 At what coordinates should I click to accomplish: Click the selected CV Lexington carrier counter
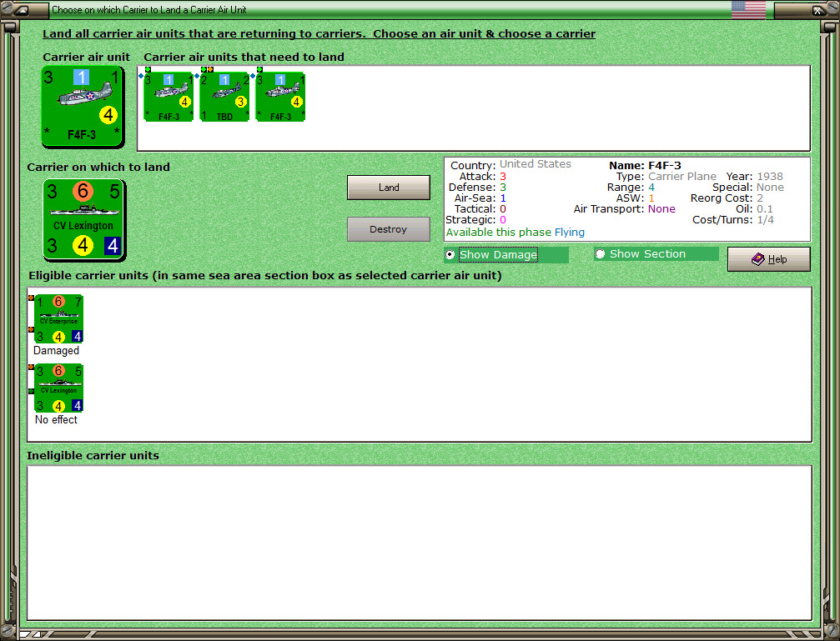[x=84, y=219]
